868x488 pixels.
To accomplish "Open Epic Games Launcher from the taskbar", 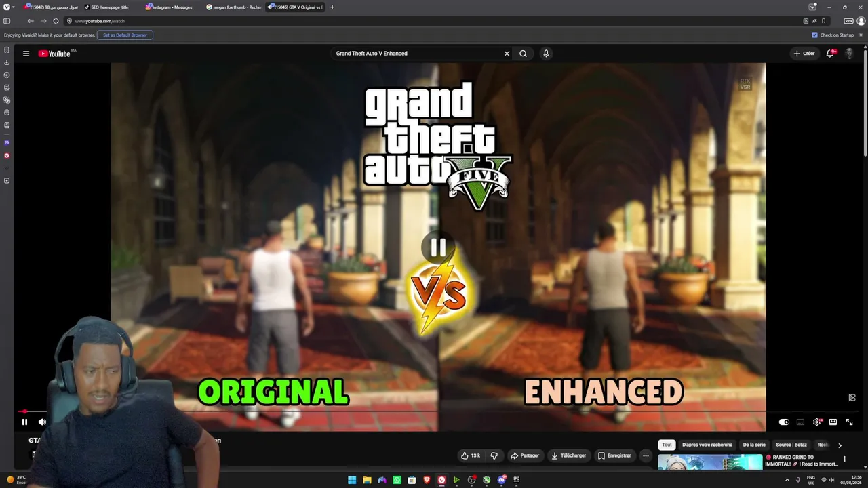I will [x=516, y=480].
